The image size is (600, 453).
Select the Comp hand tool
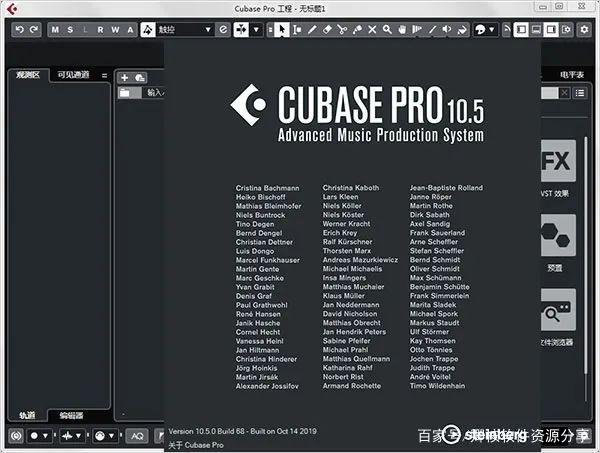pyautogui.click(x=402, y=29)
